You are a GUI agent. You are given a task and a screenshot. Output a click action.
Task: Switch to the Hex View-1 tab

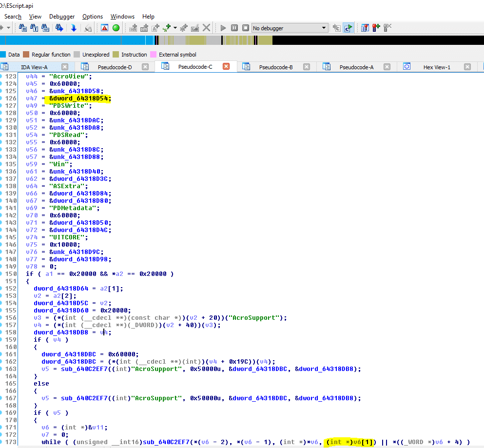pyautogui.click(x=437, y=67)
